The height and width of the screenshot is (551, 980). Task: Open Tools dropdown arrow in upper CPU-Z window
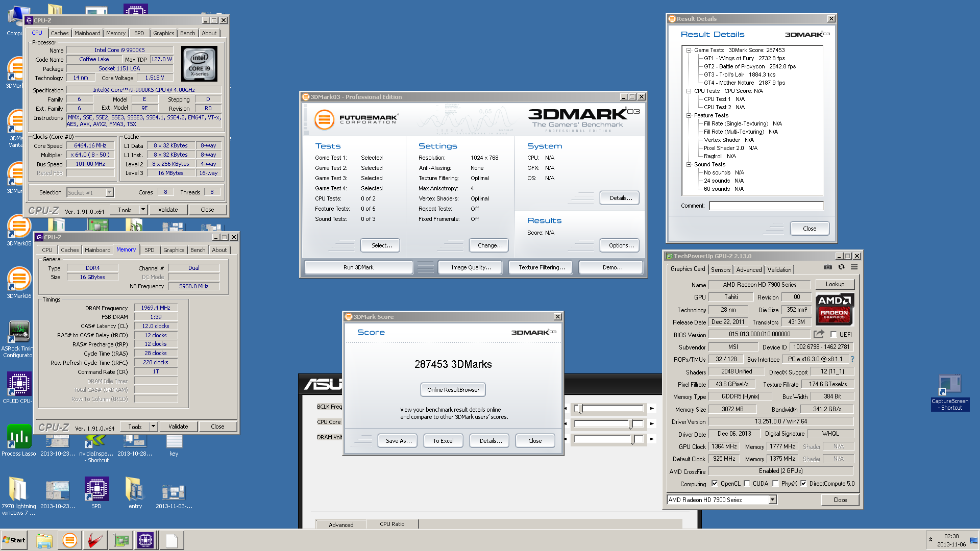(143, 210)
